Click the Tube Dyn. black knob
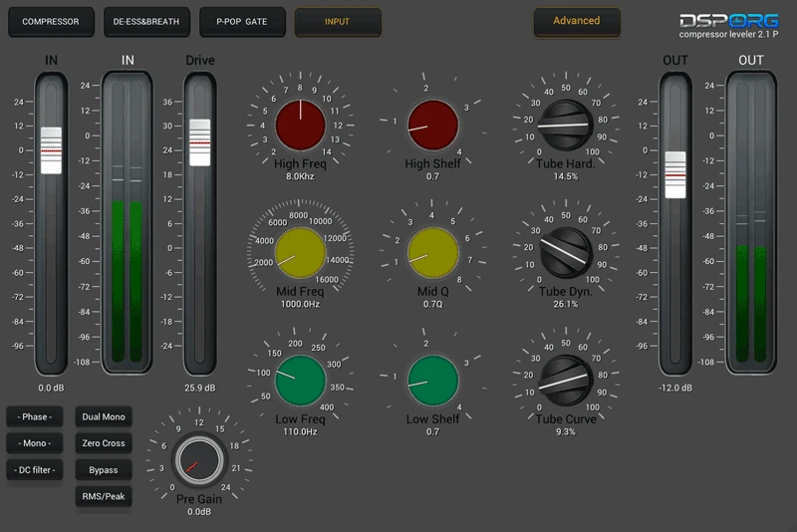 [565, 252]
